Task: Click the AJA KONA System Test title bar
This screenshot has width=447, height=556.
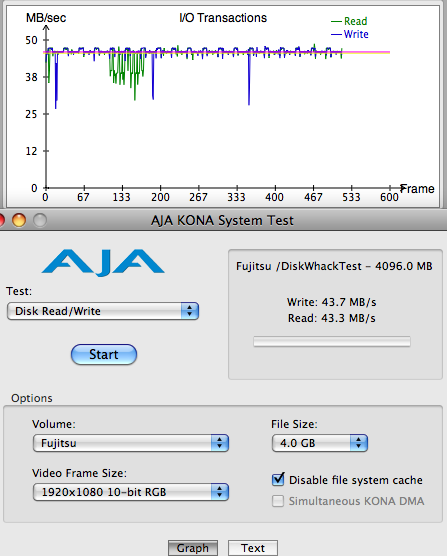Action: tap(222, 220)
